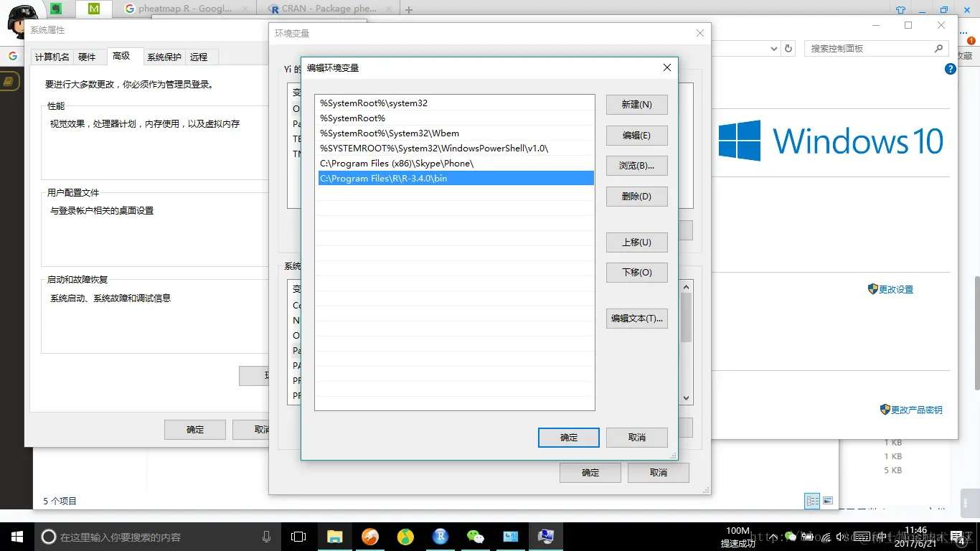Cancel 编辑环境变量 dialog with 取消
The image size is (980, 551).
coord(637,438)
